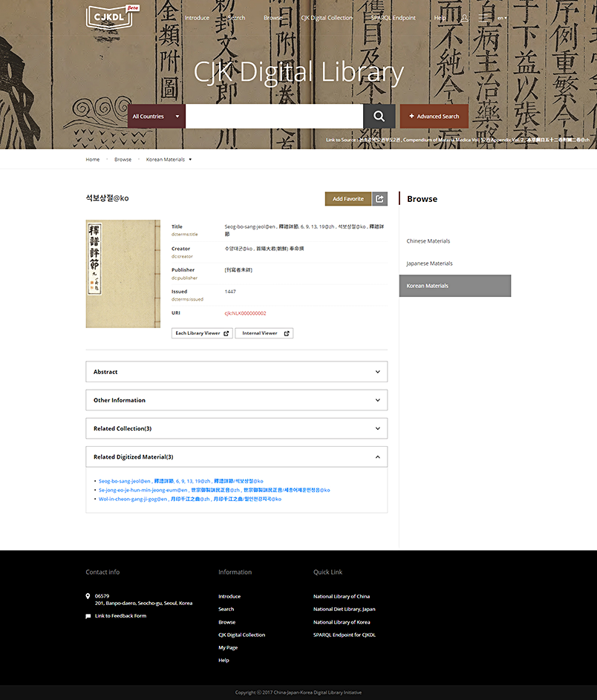The image size is (597, 700).
Task: Open the cjk:NLK000000002 URI link
Action: point(245,313)
